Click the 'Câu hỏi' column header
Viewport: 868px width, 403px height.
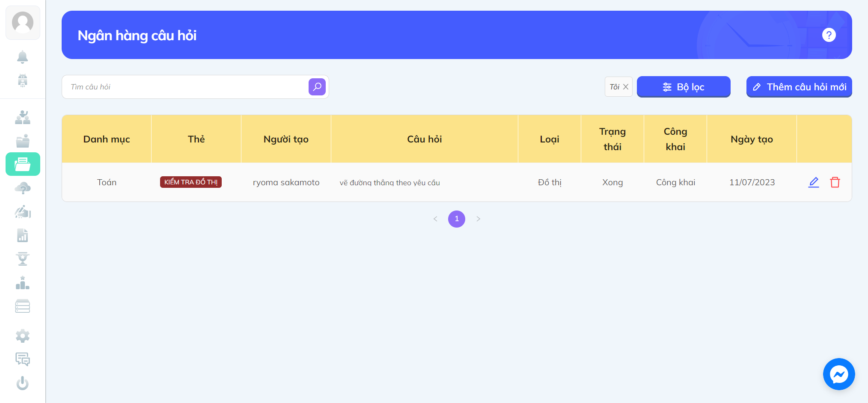pyautogui.click(x=425, y=139)
